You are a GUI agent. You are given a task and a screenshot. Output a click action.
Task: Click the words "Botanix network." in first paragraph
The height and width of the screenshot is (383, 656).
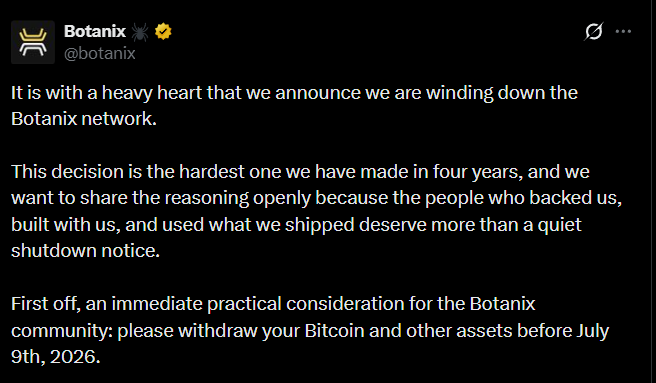coord(84,119)
